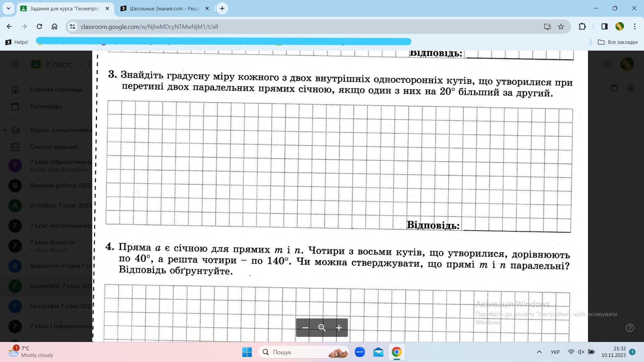Click the install app icon in address bar
644x362 pixels.
[547, 26]
